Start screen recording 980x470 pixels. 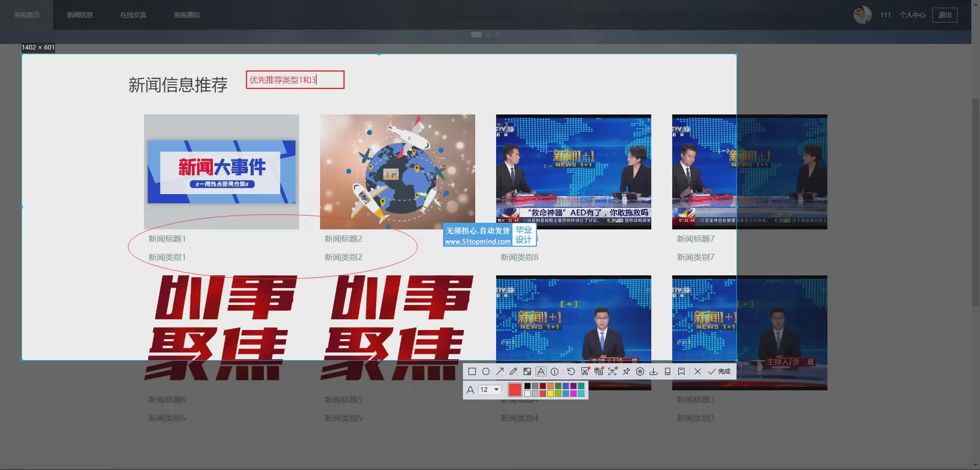click(640, 371)
